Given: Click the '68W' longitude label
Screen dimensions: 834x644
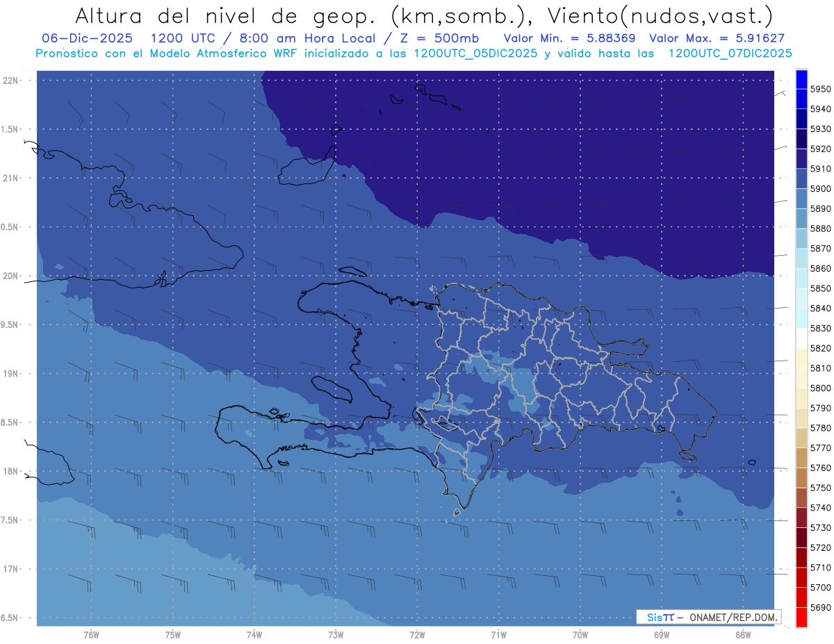Looking at the screenshot, I should 742,634.
